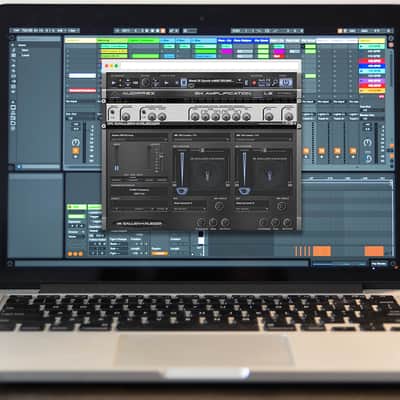Click the blue logo button at the plugin toolbar's right end
This screenshot has width=400, height=400.
pyautogui.click(x=286, y=82)
